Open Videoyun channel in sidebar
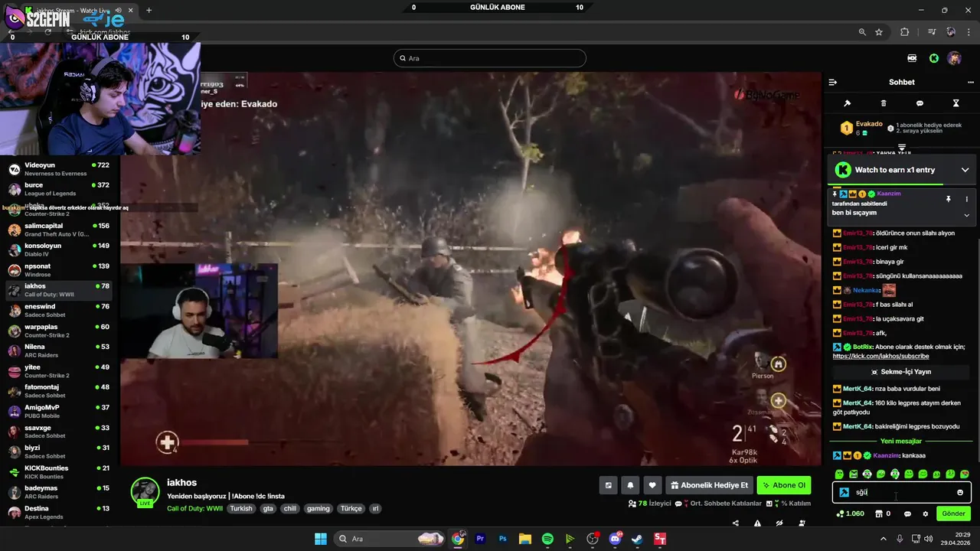Image resolution: width=980 pixels, height=551 pixels. [58, 169]
